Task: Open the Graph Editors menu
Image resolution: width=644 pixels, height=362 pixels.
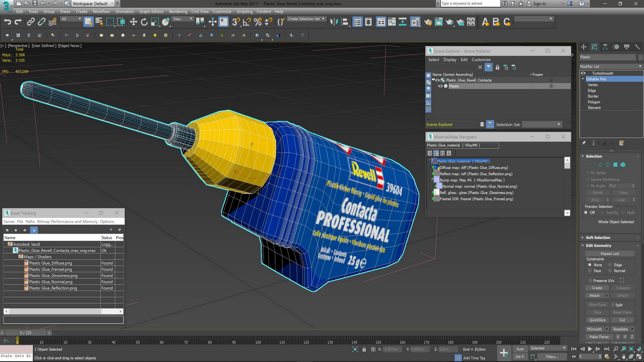Action: [151, 11]
